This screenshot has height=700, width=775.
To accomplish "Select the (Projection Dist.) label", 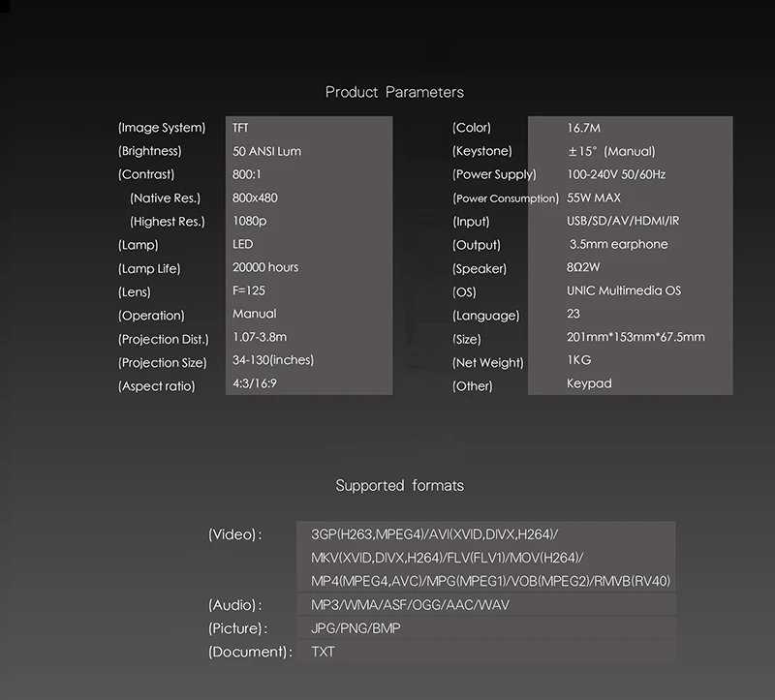I will (x=164, y=340).
